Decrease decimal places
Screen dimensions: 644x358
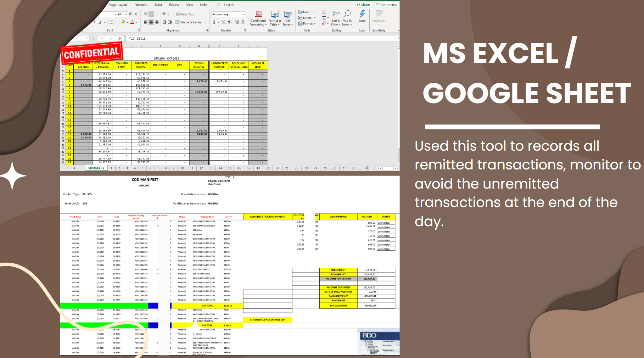pyautogui.click(x=242, y=22)
